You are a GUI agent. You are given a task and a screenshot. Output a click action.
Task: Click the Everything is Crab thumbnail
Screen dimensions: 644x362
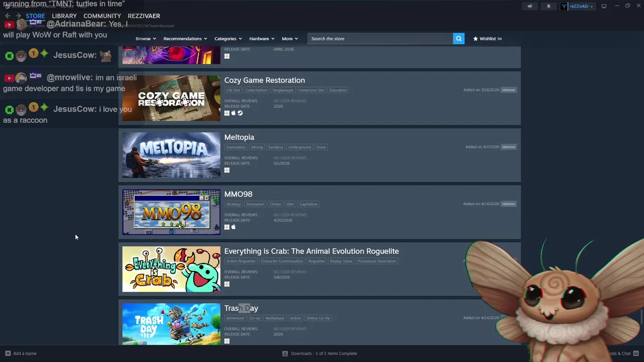click(x=171, y=269)
